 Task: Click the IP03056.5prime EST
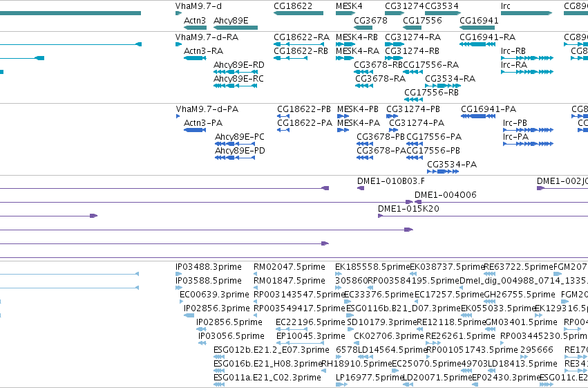pos(202,343)
